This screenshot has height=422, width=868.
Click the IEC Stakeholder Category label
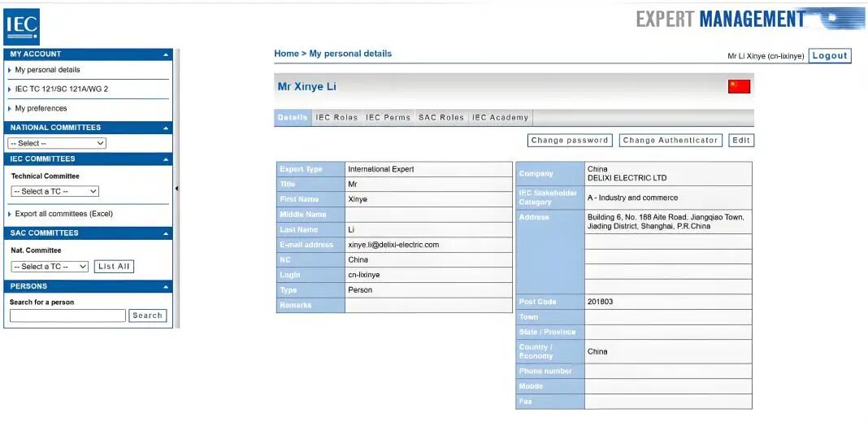[x=549, y=198]
